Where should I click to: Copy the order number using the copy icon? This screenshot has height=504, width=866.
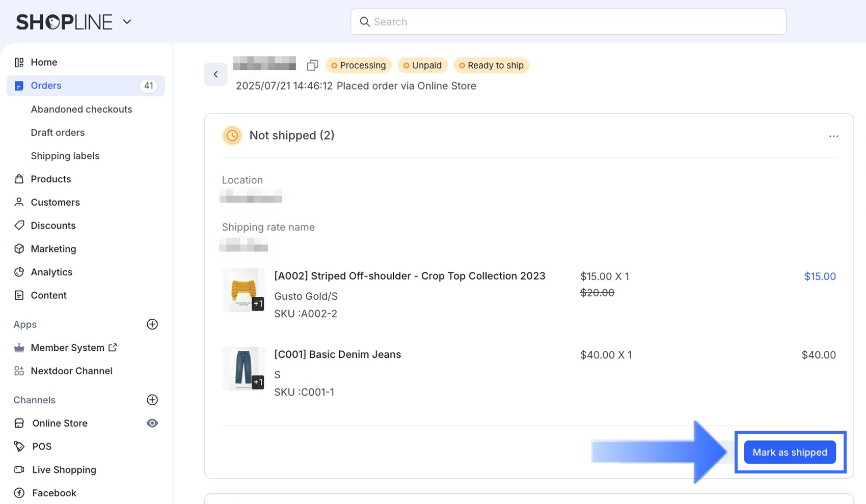tap(312, 65)
